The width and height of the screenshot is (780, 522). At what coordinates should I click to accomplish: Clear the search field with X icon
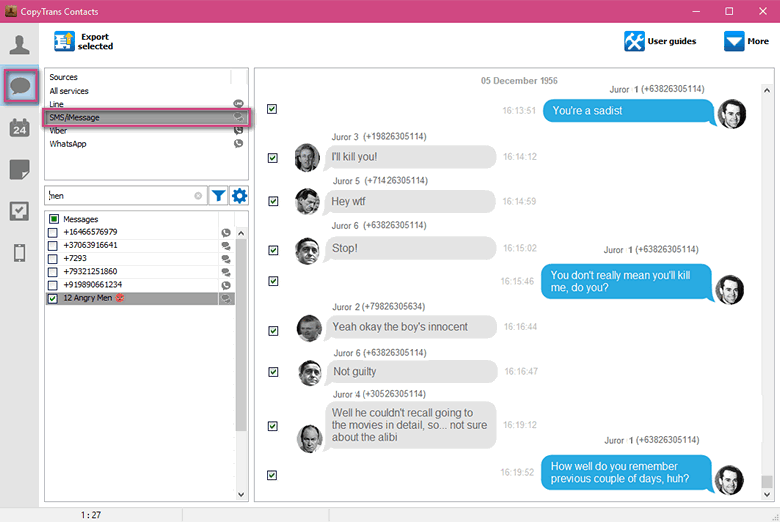point(198,196)
